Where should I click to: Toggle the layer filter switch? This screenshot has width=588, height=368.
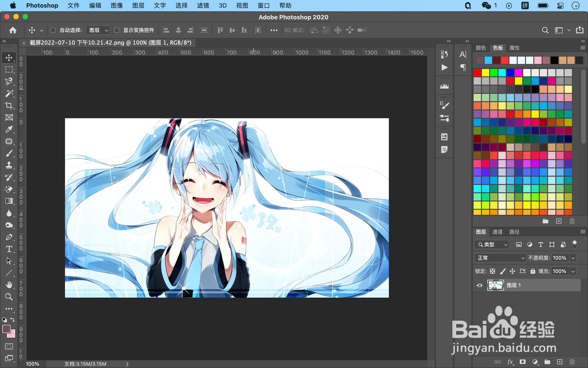[x=574, y=244]
